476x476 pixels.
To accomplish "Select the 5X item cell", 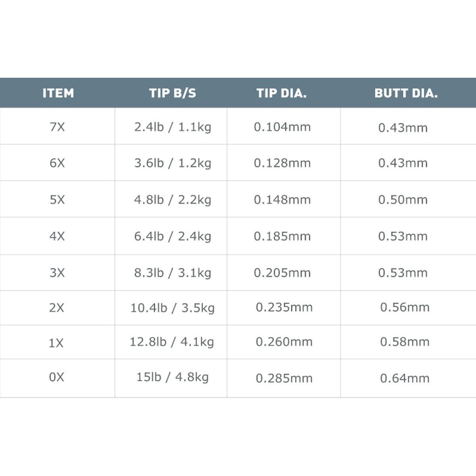I will [x=57, y=200].
